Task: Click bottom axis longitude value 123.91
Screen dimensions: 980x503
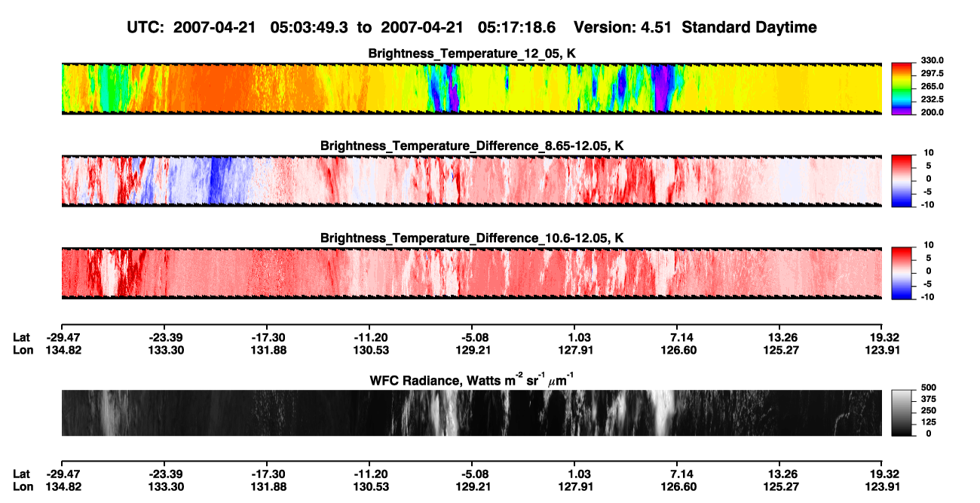Action: [x=882, y=486]
